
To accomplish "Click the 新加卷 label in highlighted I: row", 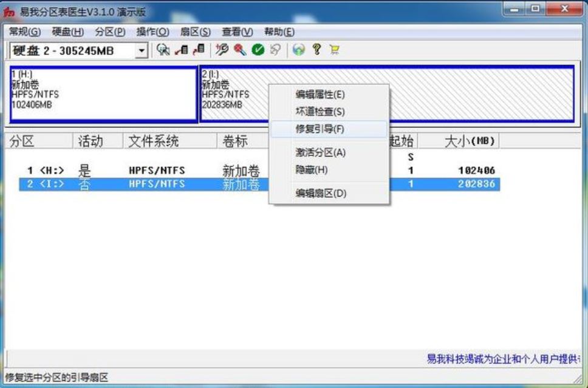I will [x=241, y=185].
